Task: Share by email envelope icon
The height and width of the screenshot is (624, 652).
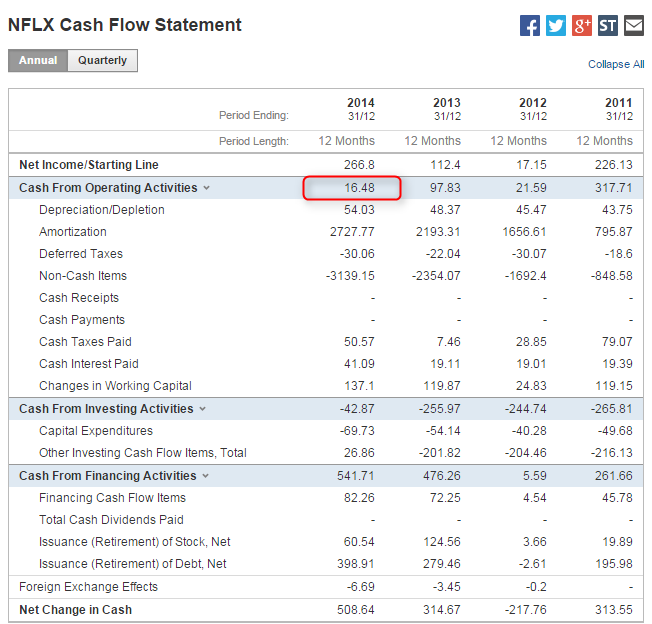Action: (634, 26)
